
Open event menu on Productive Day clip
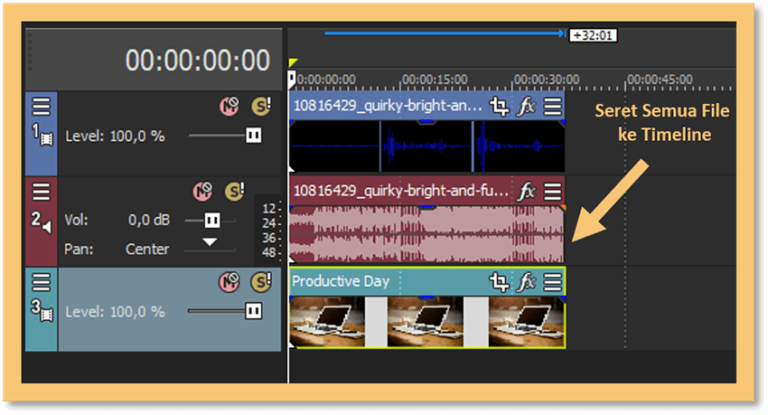552,282
